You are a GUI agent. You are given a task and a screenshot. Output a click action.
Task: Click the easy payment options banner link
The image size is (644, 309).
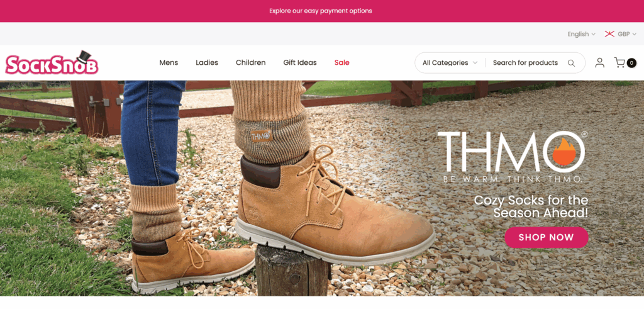click(x=321, y=11)
